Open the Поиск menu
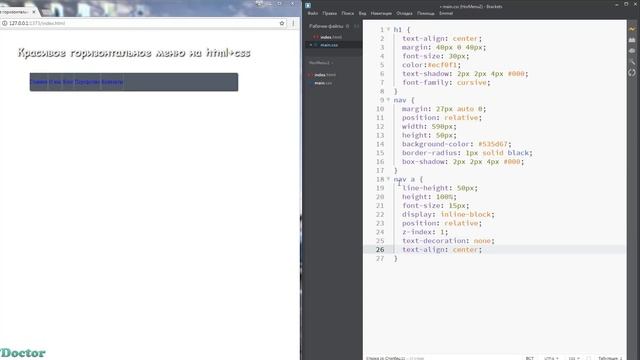 click(x=348, y=13)
